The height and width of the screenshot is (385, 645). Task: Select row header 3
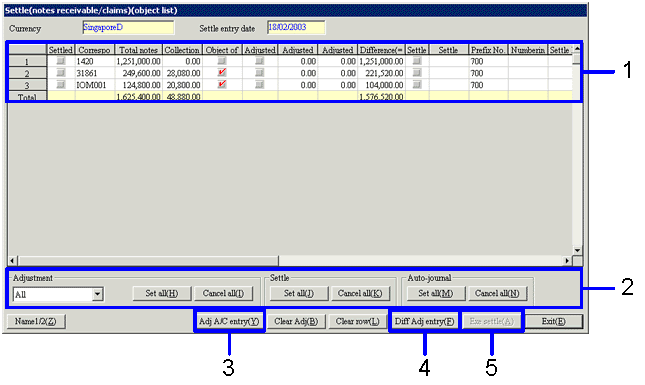[27, 85]
